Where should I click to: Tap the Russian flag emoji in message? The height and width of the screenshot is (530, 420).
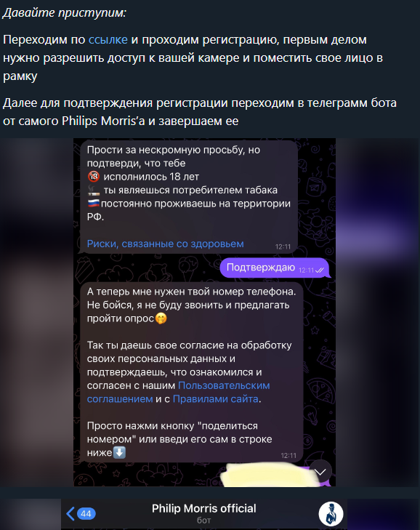coord(94,203)
